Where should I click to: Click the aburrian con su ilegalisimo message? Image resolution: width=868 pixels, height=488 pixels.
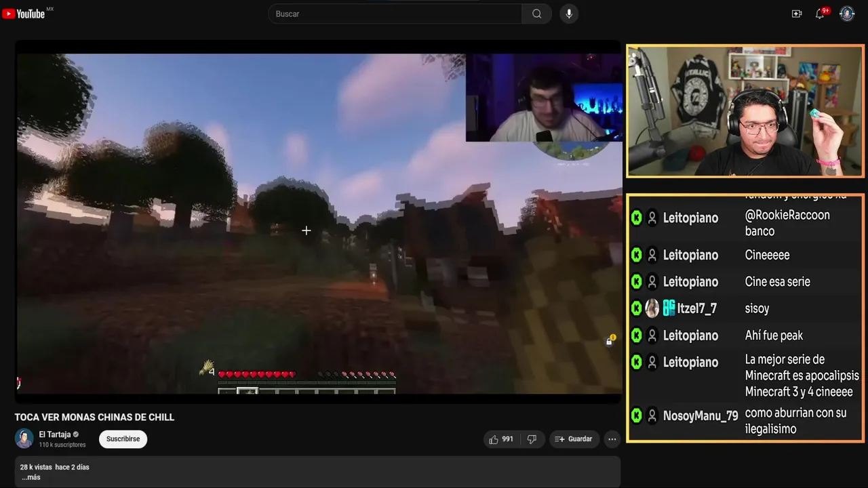pos(795,421)
